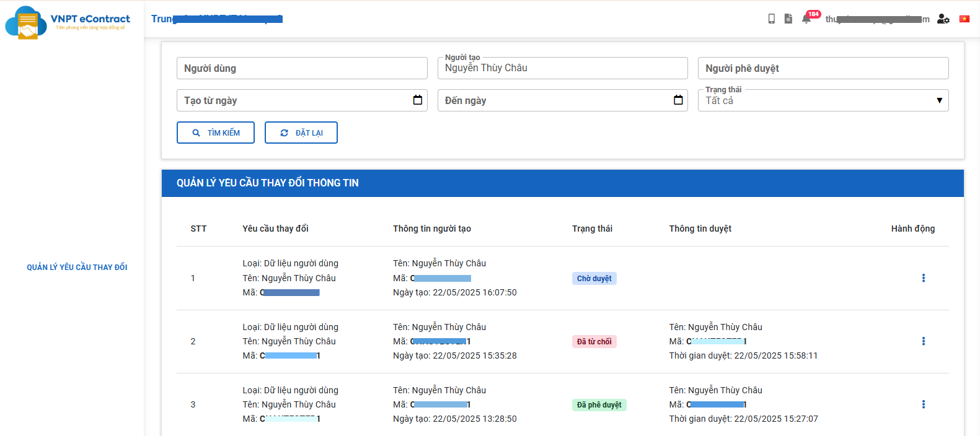The image size is (980, 436).
Task: Click the Đặt lại reset button
Action: click(301, 133)
